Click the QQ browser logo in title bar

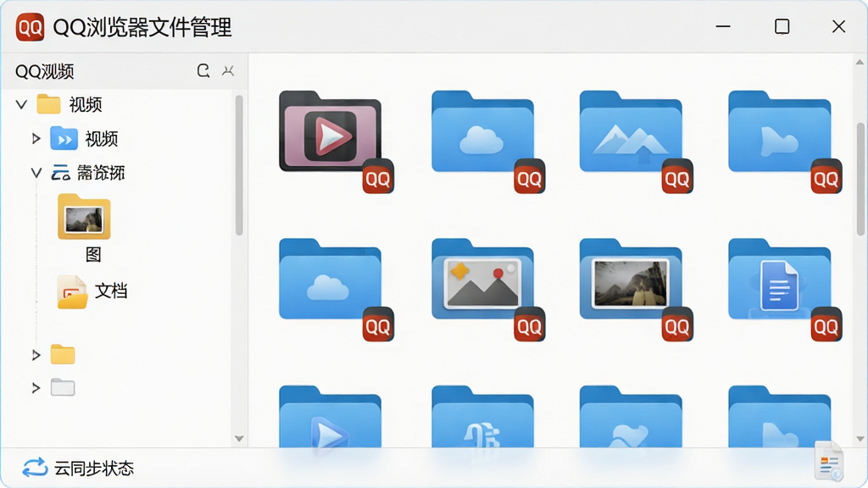pyautogui.click(x=30, y=26)
